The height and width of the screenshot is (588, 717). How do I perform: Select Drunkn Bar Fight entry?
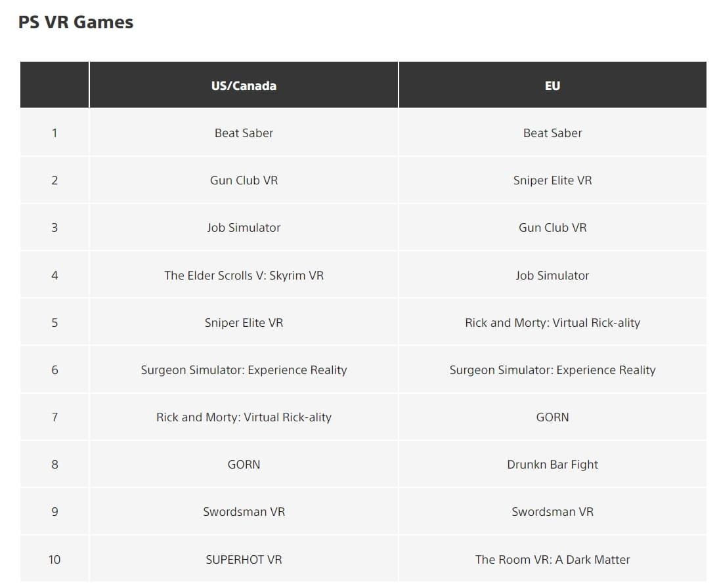[x=552, y=465]
